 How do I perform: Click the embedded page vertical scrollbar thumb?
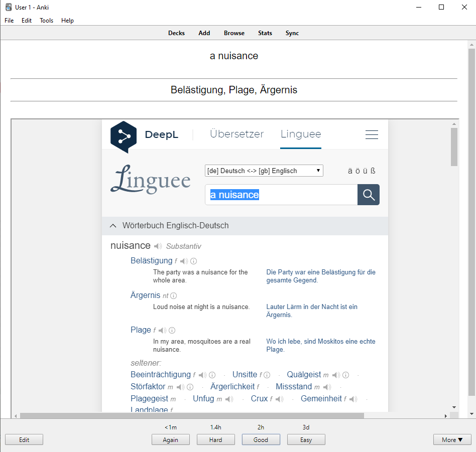click(454, 147)
